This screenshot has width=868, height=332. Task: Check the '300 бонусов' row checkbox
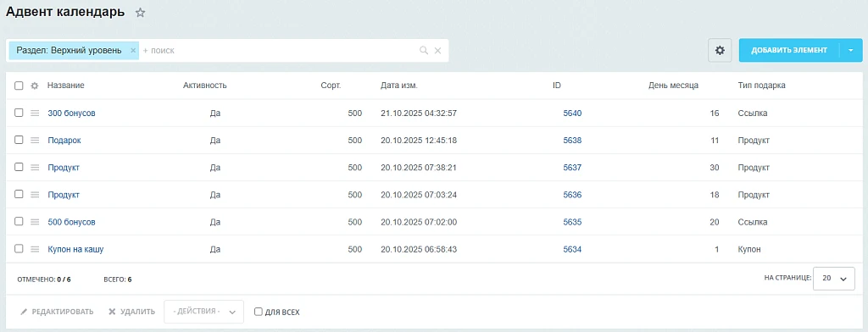(x=19, y=113)
